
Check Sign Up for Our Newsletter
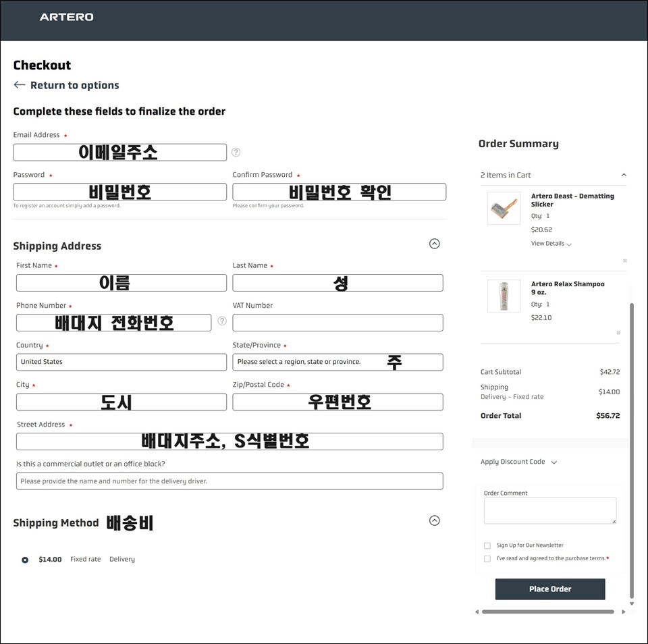[x=487, y=545]
